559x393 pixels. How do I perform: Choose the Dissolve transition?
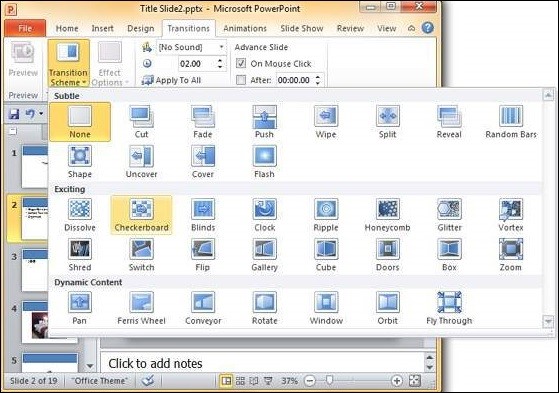pos(80,215)
